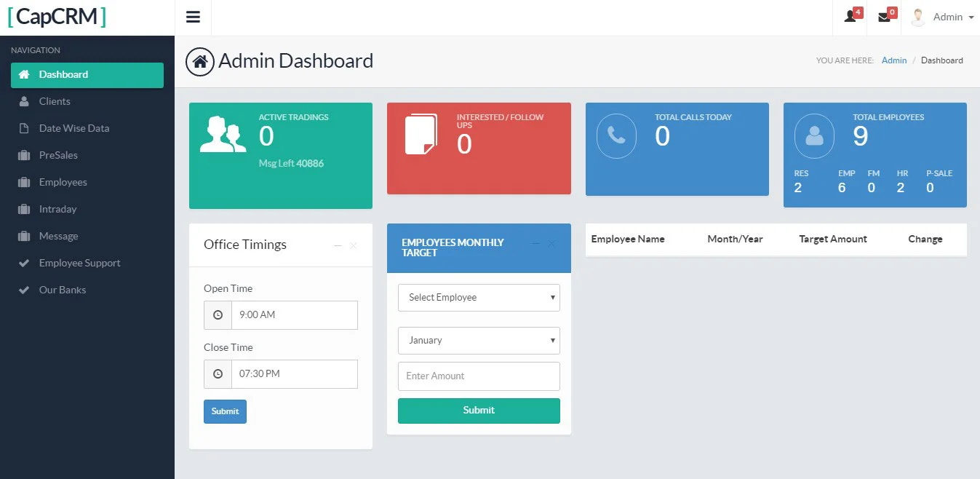Click the Clients person icon in sidebar
This screenshot has width=980, height=479.
click(24, 101)
